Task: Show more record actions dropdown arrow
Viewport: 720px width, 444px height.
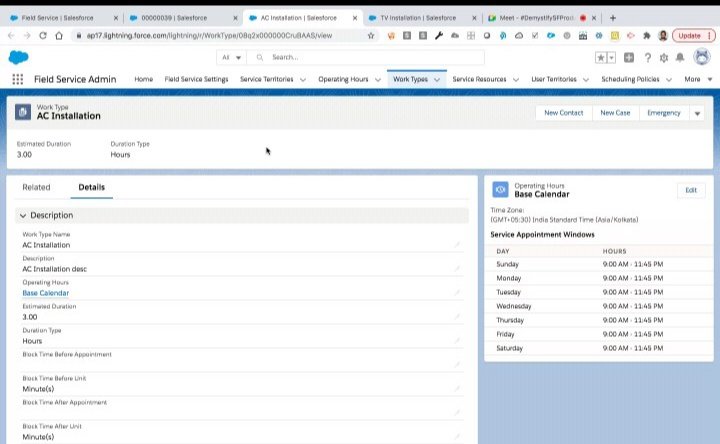Action: tap(697, 113)
